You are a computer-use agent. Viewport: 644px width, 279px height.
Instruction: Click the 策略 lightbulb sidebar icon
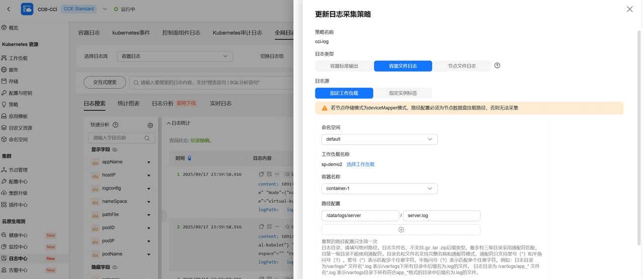[4, 105]
